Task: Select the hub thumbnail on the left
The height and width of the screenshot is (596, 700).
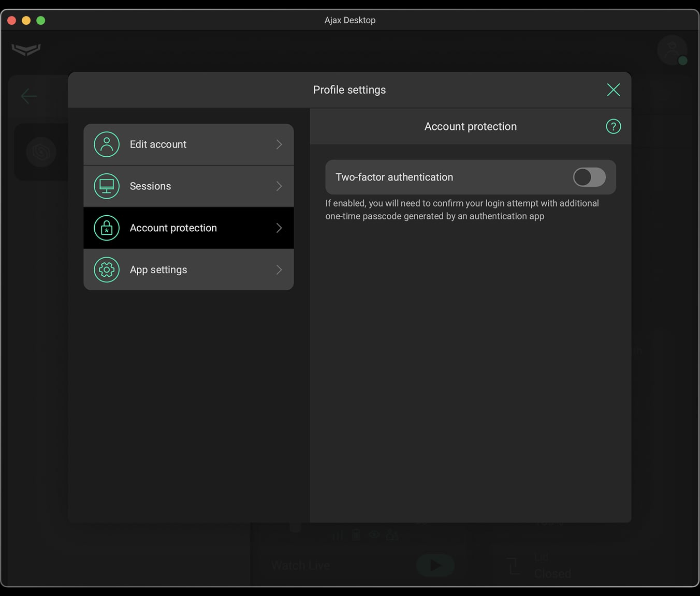Action: point(41,152)
